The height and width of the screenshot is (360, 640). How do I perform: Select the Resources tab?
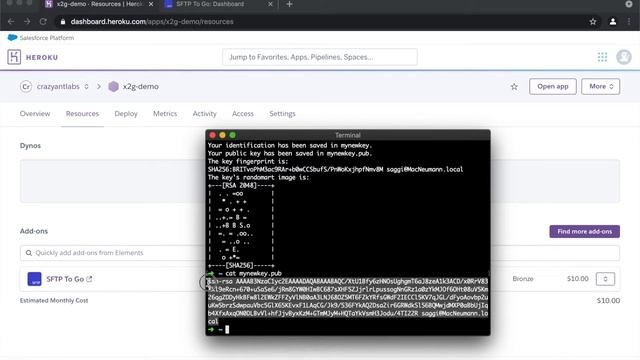coord(82,113)
